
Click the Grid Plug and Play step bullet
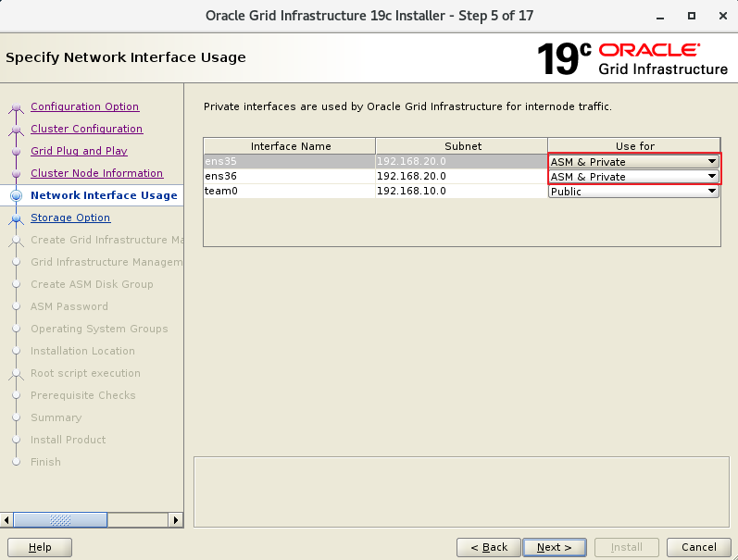[16, 152]
